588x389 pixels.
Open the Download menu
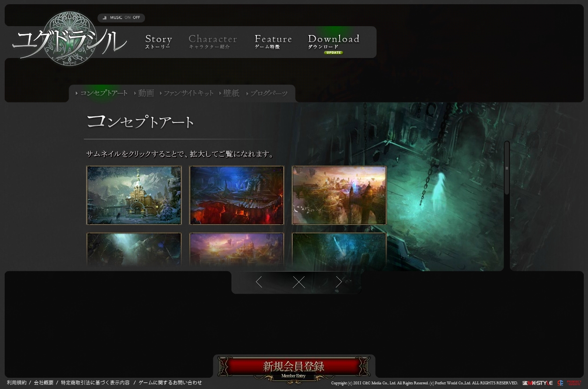click(x=334, y=42)
